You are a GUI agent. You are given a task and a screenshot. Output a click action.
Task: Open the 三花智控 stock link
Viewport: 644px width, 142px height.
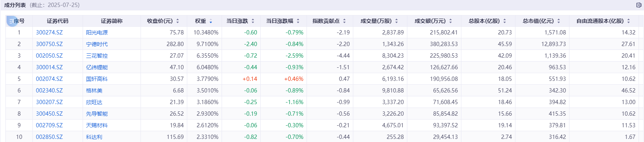coord(97,56)
